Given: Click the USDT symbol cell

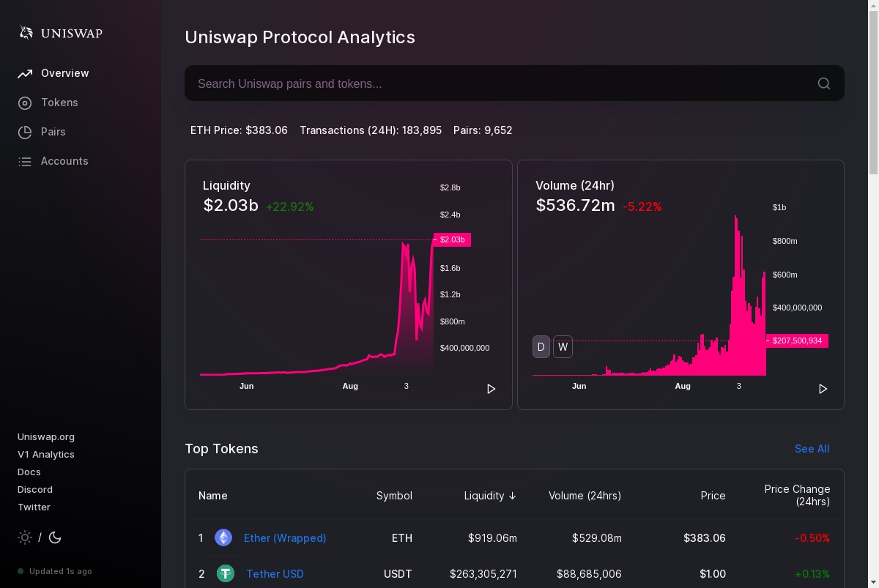Looking at the screenshot, I should pyautogui.click(x=398, y=574).
